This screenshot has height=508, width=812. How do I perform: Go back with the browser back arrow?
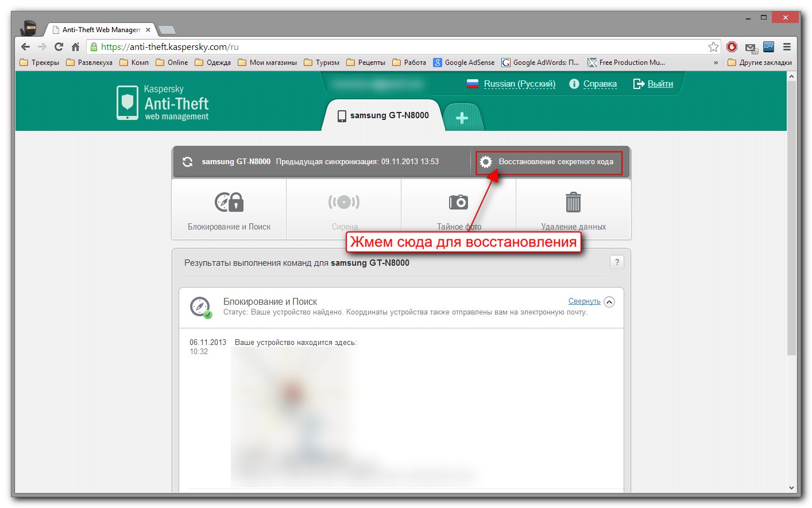[25, 47]
